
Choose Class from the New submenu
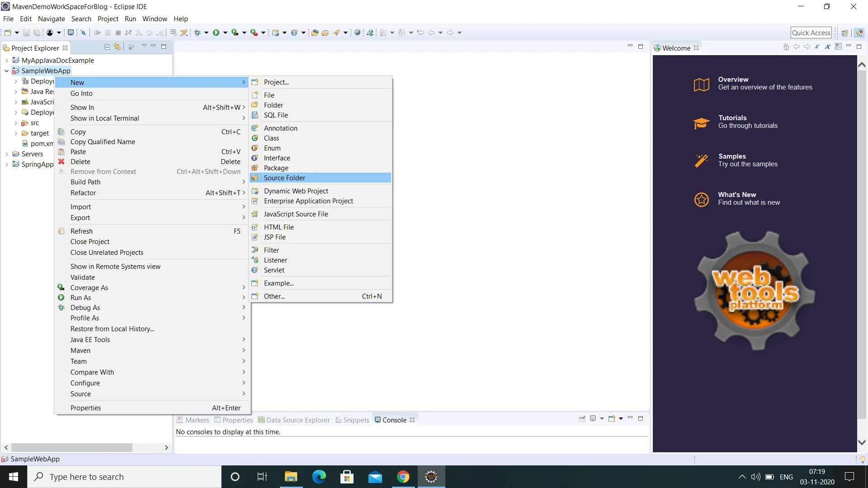[321, 138]
